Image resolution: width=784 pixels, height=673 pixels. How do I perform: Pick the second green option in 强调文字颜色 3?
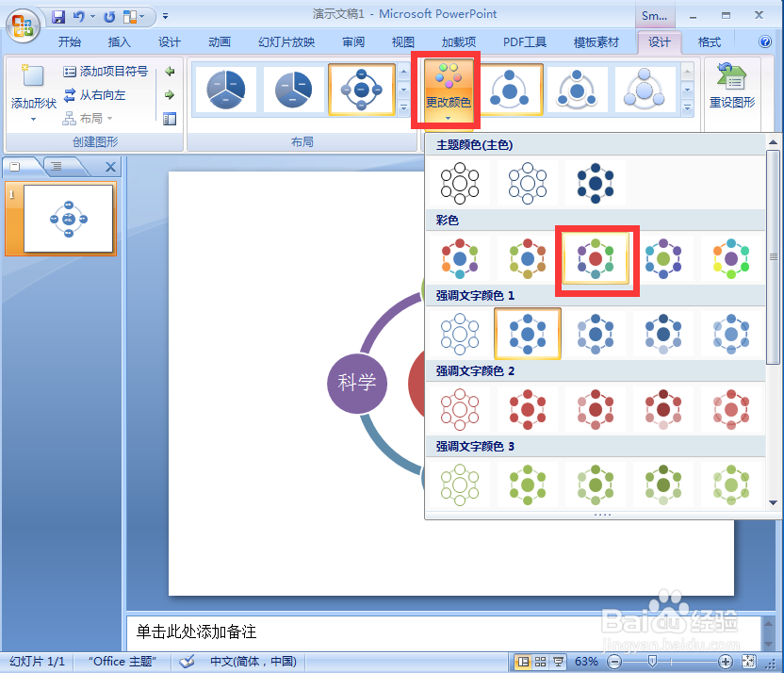(x=528, y=484)
